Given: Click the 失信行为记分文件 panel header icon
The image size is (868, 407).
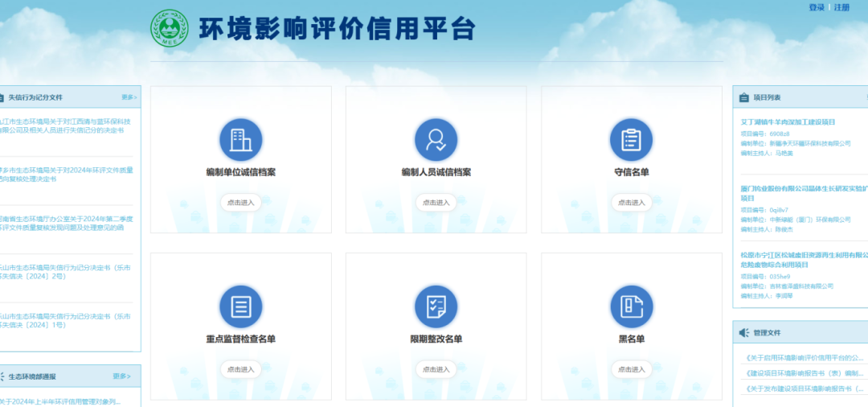Looking at the screenshot, I should [x=1, y=97].
